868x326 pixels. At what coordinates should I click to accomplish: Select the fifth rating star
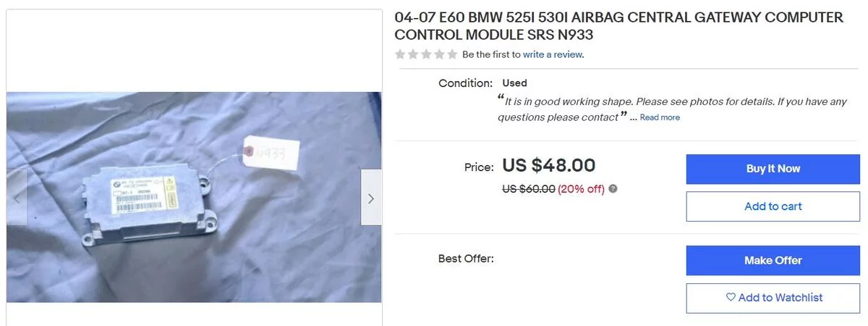[452, 54]
